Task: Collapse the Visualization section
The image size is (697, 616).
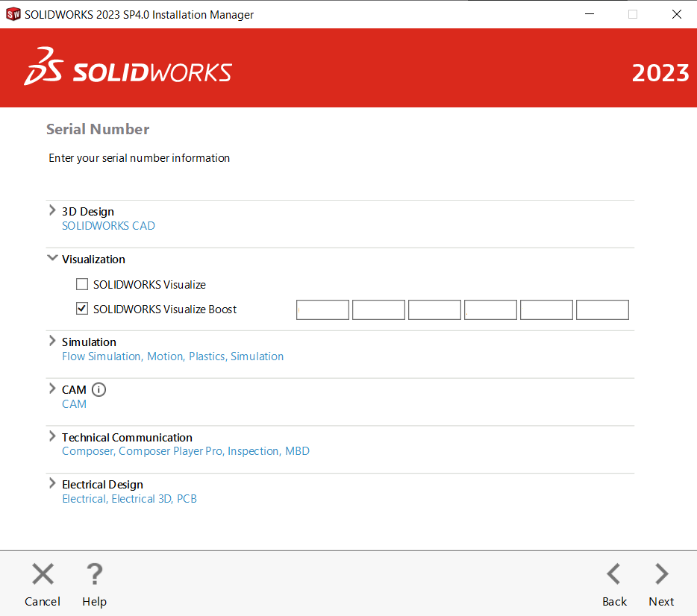Action: click(x=52, y=259)
